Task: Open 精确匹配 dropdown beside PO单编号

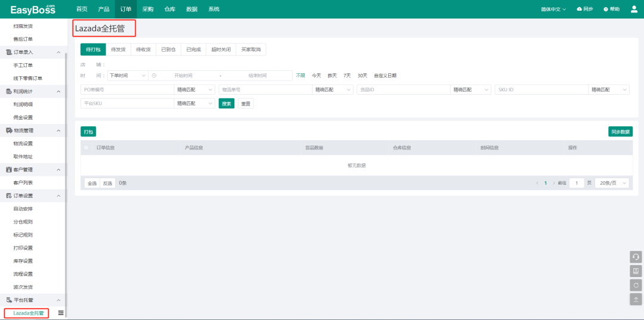Action: (194, 89)
